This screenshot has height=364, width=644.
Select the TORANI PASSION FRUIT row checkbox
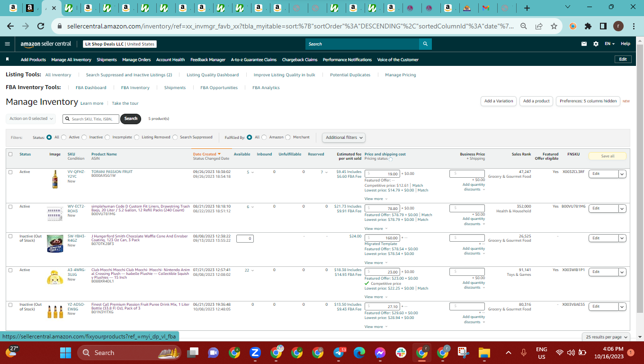pos(10,172)
